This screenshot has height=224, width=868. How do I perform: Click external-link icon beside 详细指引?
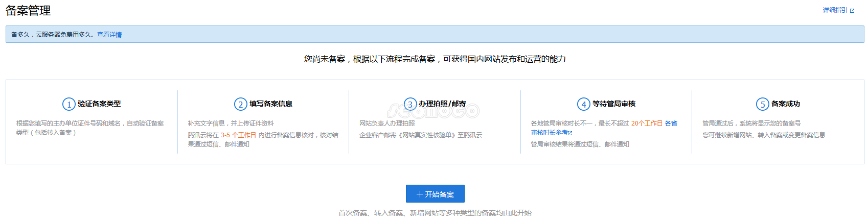click(x=852, y=11)
